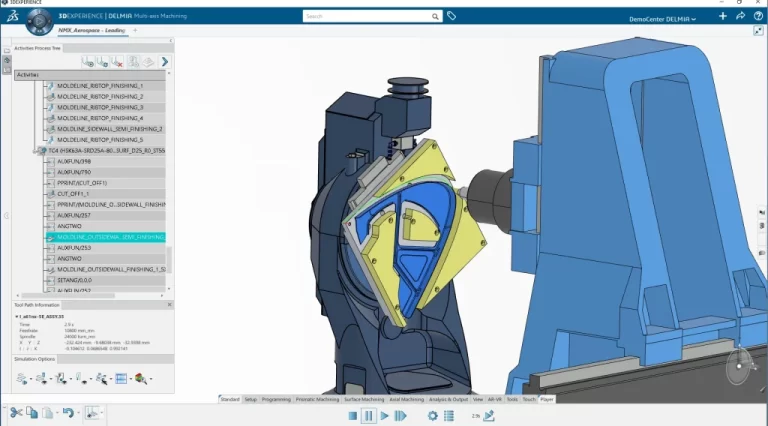768x426 pixels.
Task: Pause the machining simulation
Action: tap(368, 415)
